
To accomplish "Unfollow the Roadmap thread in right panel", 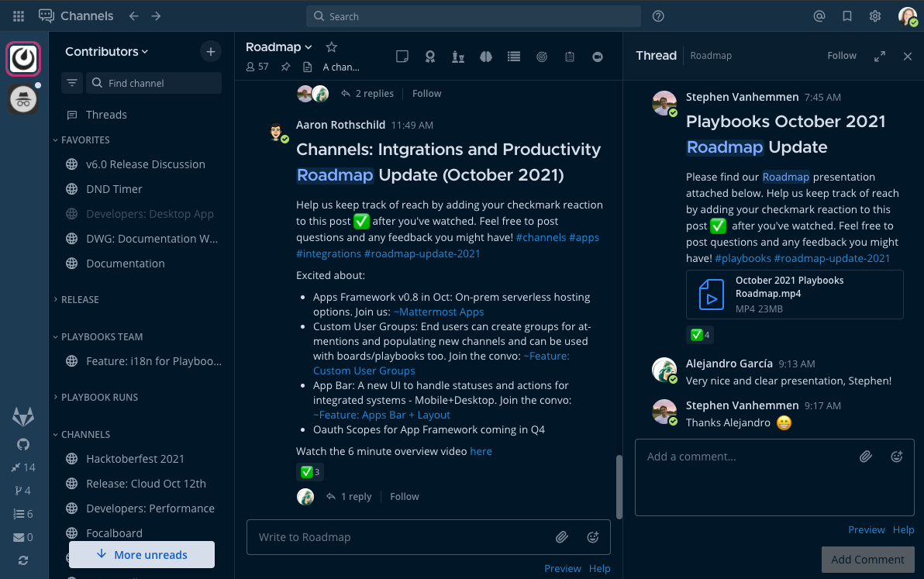I will (841, 55).
